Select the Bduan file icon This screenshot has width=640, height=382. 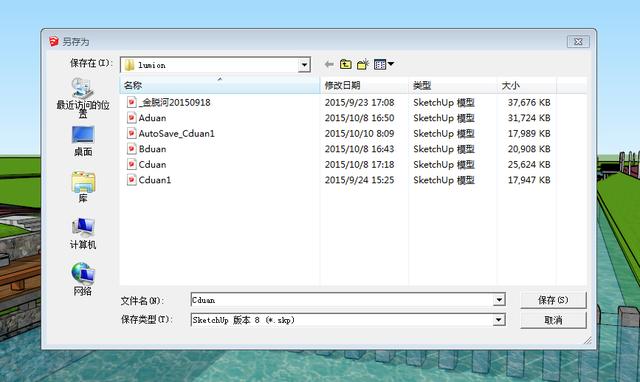coord(131,149)
